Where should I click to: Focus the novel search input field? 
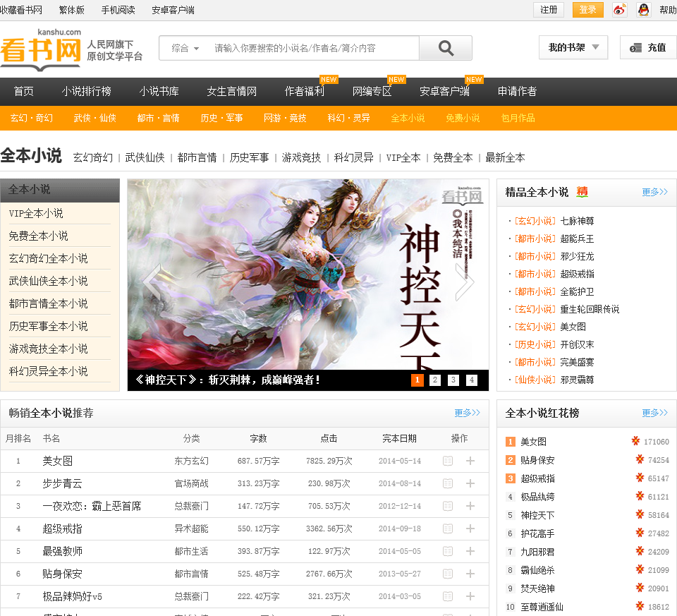313,48
